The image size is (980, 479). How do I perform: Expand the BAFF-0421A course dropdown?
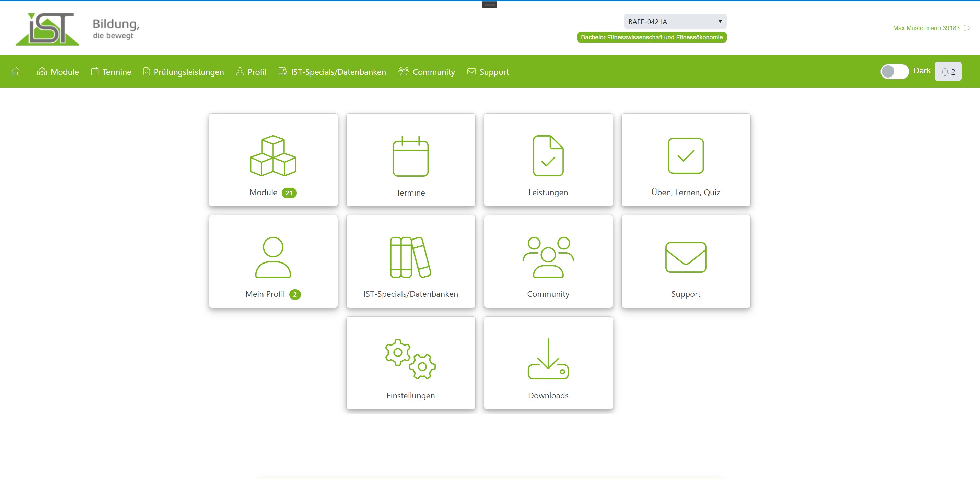pyautogui.click(x=675, y=22)
